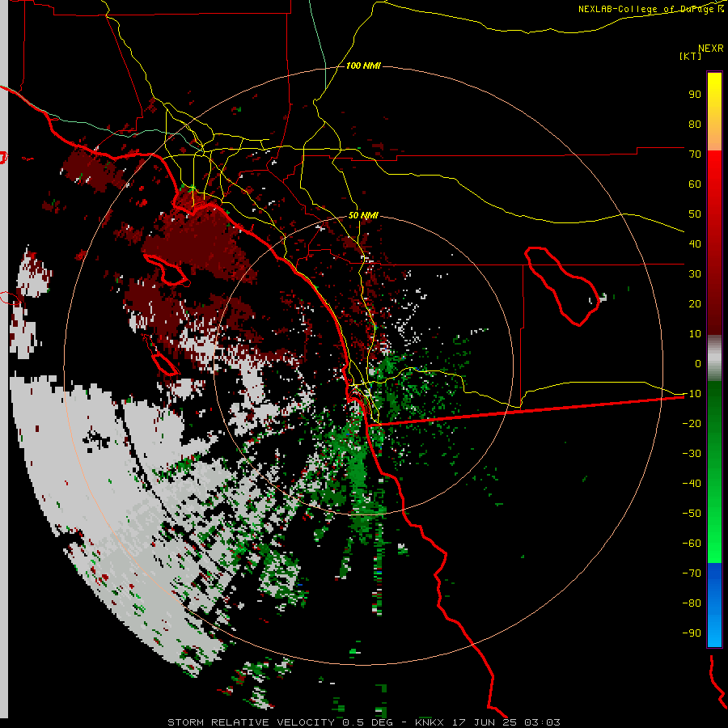Click the NEXR label above the color scale

click(x=711, y=49)
